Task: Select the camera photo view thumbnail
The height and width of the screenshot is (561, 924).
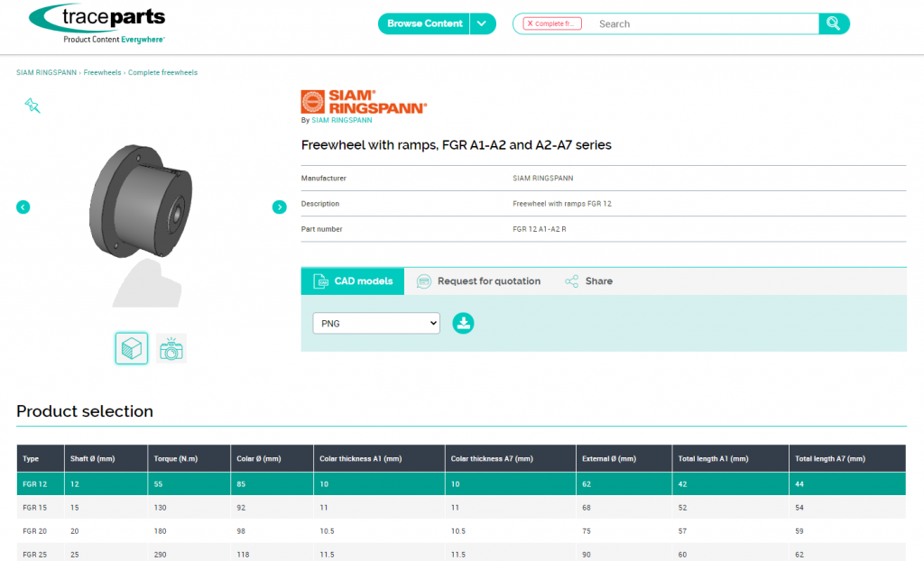Action: pyautogui.click(x=171, y=348)
